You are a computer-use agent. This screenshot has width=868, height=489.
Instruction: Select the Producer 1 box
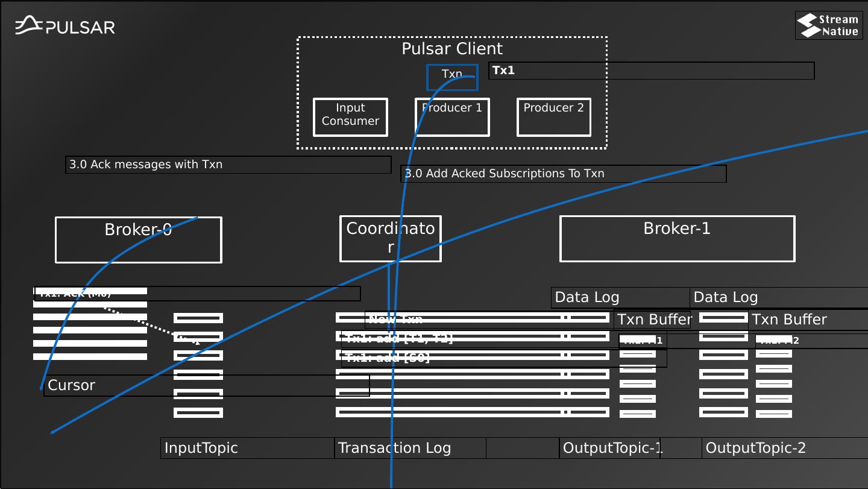point(452,117)
